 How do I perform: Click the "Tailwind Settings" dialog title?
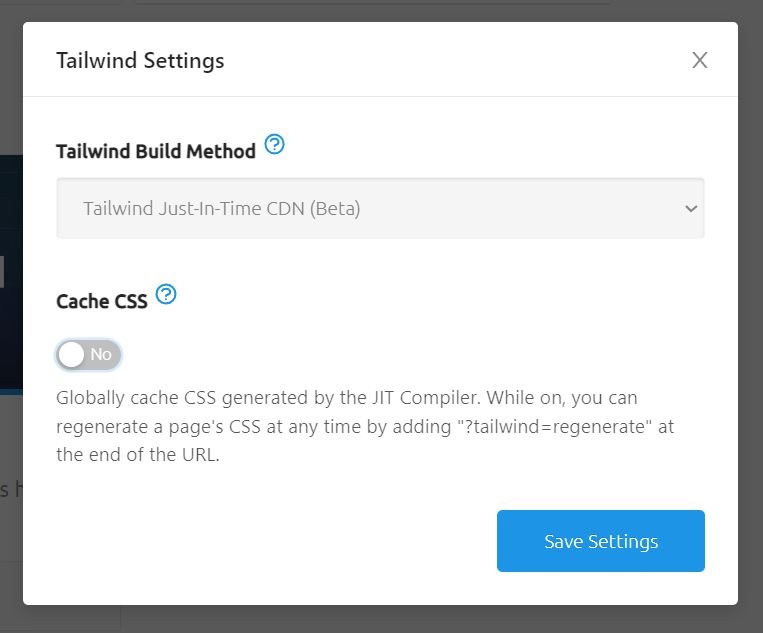[140, 60]
